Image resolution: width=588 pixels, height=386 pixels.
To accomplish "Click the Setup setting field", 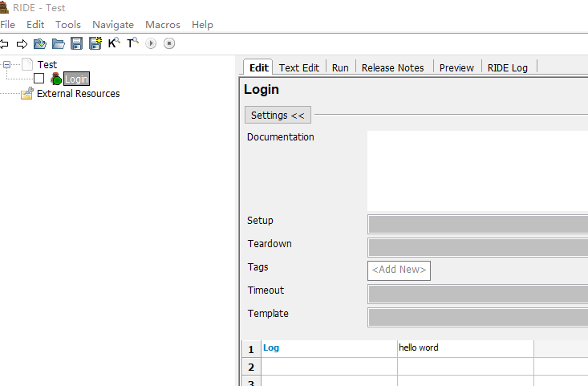I will (x=477, y=224).
